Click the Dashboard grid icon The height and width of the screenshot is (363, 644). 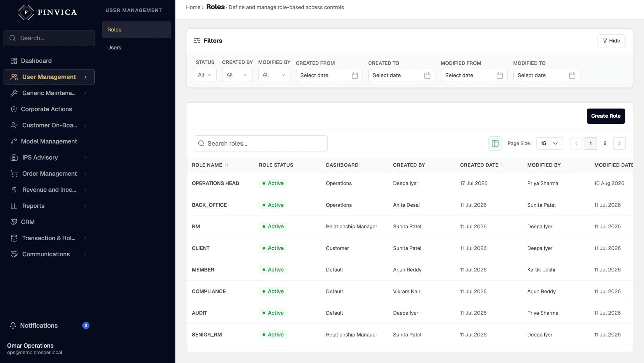pyautogui.click(x=14, y=61)
